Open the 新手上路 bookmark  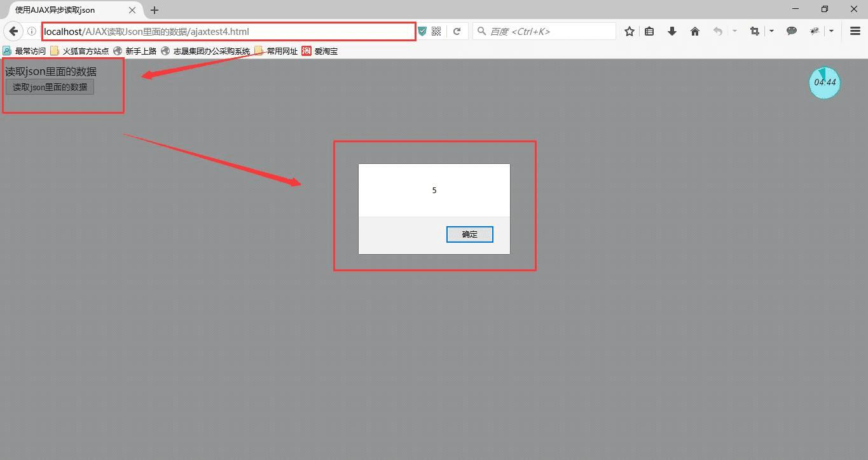(135, 51)
